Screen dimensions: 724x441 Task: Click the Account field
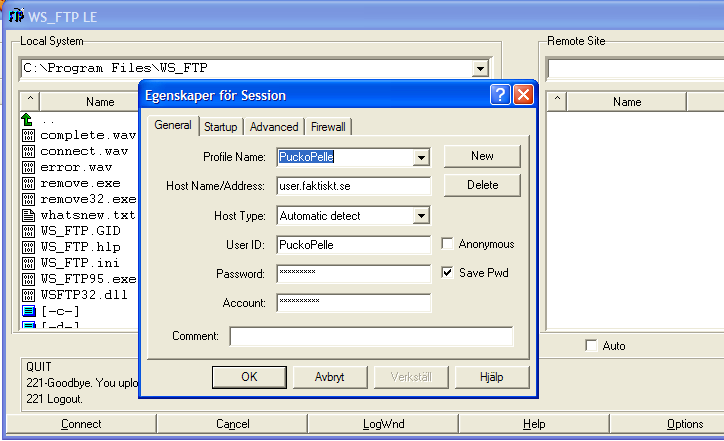354,303
